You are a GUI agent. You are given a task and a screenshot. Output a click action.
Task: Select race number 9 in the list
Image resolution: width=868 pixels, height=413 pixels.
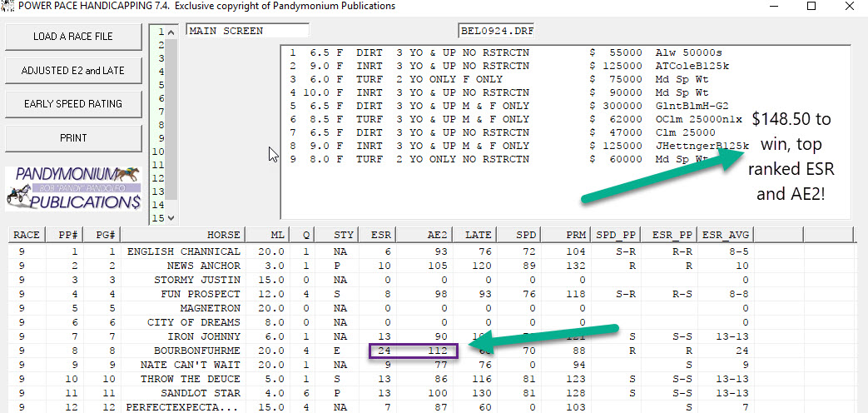161,138
